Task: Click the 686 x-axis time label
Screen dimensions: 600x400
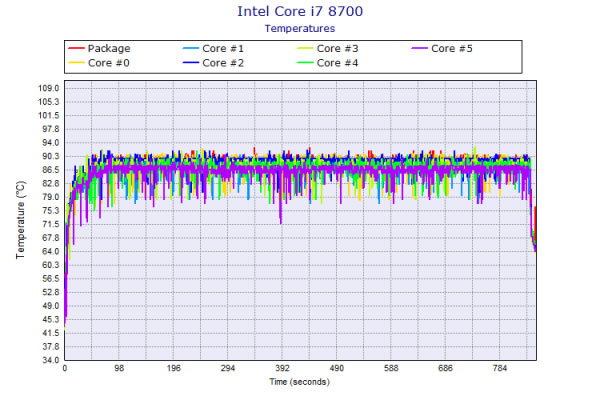Action: point(445,368)
